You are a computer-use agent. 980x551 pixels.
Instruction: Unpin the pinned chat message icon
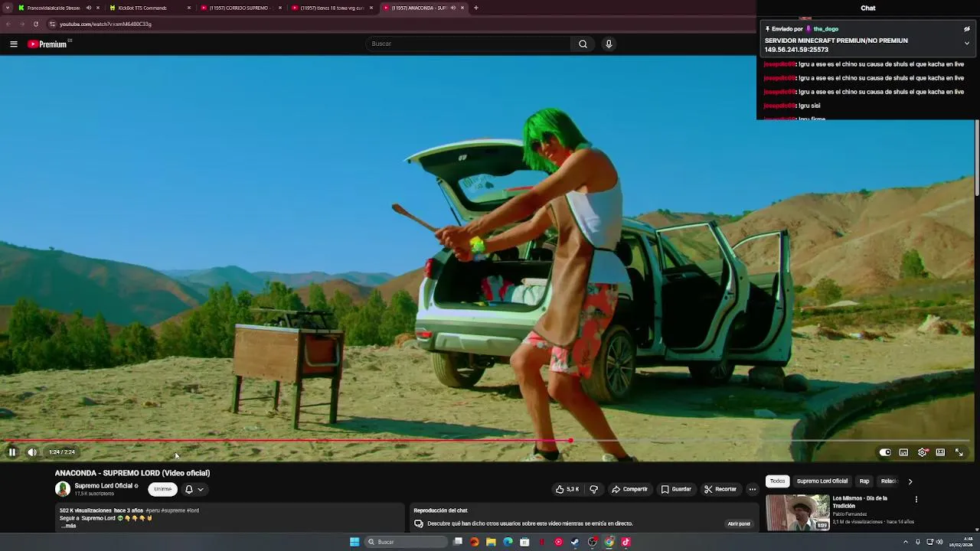coord(966,29)
